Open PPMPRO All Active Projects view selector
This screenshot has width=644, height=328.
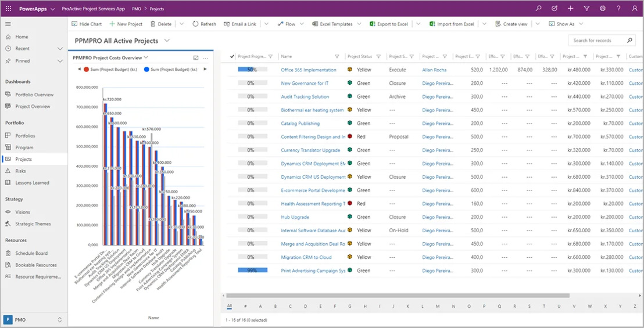pyautogui.click(x=167, y=41)
